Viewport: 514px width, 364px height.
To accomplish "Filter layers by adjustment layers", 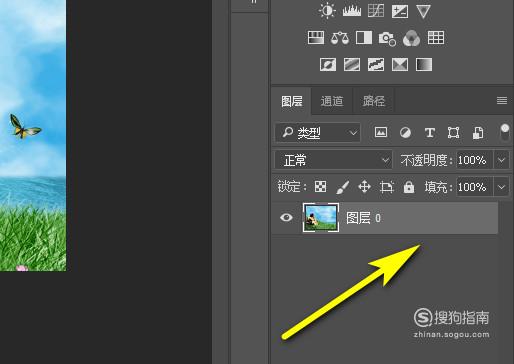I will (405, 133).
